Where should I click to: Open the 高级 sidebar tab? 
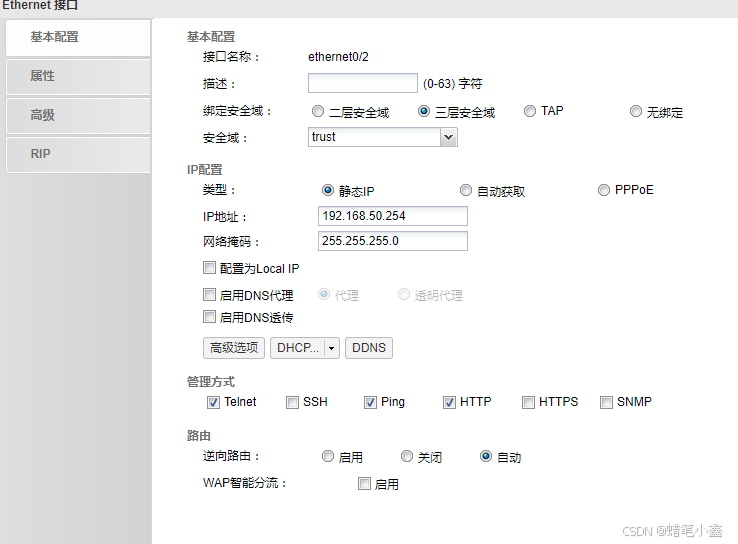[x=76, y=115]
